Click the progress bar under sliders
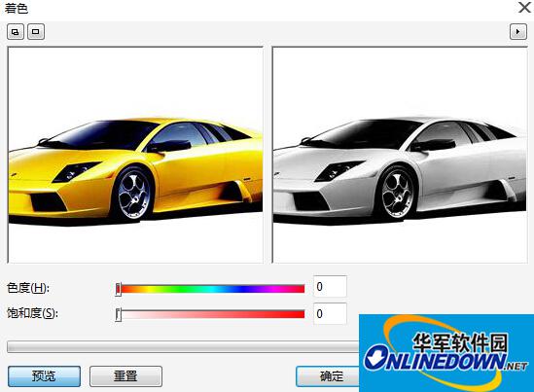The width and height of the screenshot is (534, 392). 183,346
